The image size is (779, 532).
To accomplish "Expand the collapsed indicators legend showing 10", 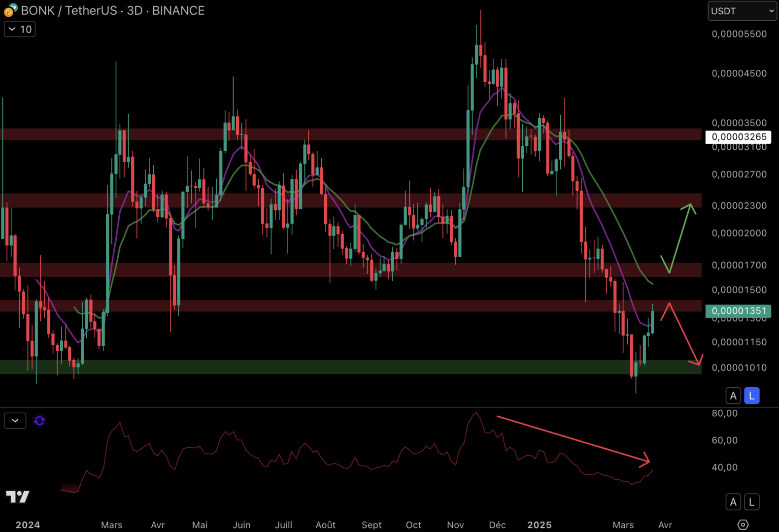I will [20, 30].
